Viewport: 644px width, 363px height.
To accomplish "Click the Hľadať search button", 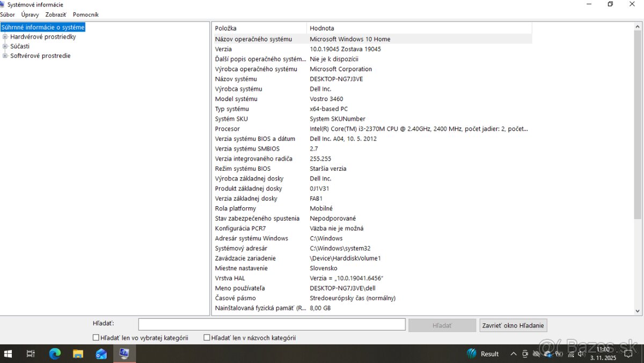I will click(442, 325).
